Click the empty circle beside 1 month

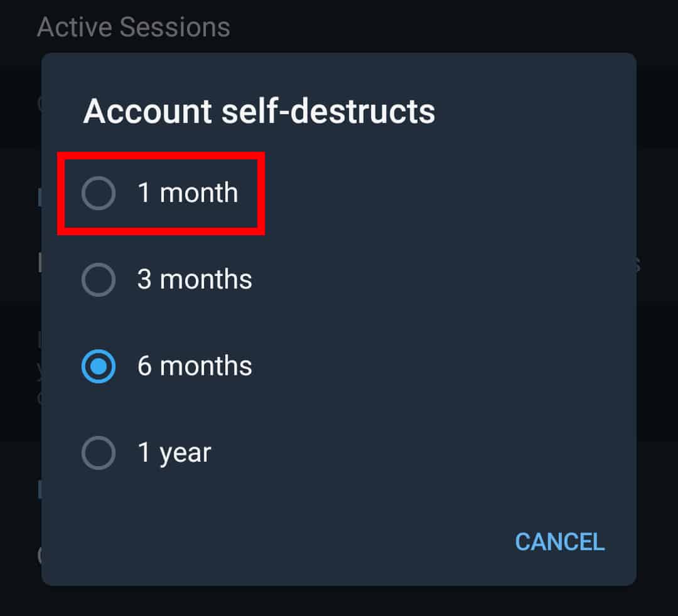coord(99,193)
